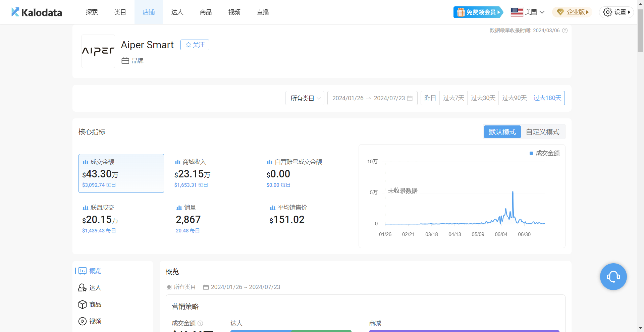The width and height of the screenshot is (644, 332).
Task: Open the customer support headset chat
Action: click(613, 277)
